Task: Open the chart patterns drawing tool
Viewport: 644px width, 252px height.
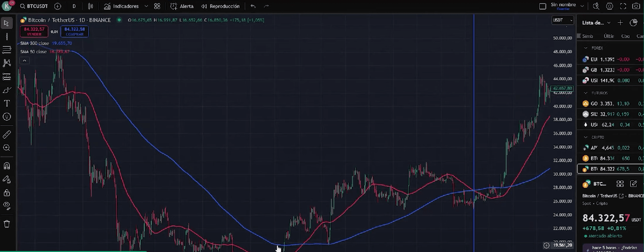Action: [7, 63]
